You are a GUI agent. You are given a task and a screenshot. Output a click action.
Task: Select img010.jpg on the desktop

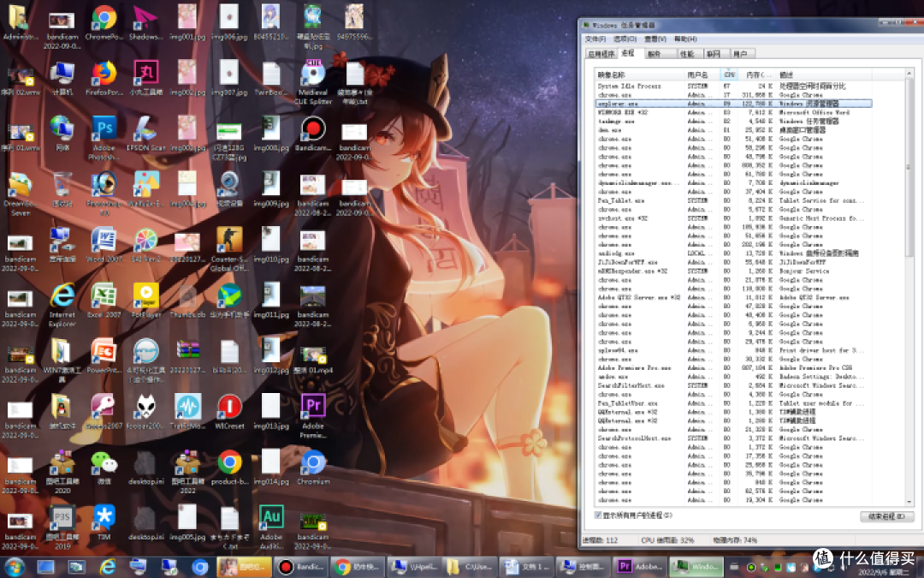pos(271,245)
